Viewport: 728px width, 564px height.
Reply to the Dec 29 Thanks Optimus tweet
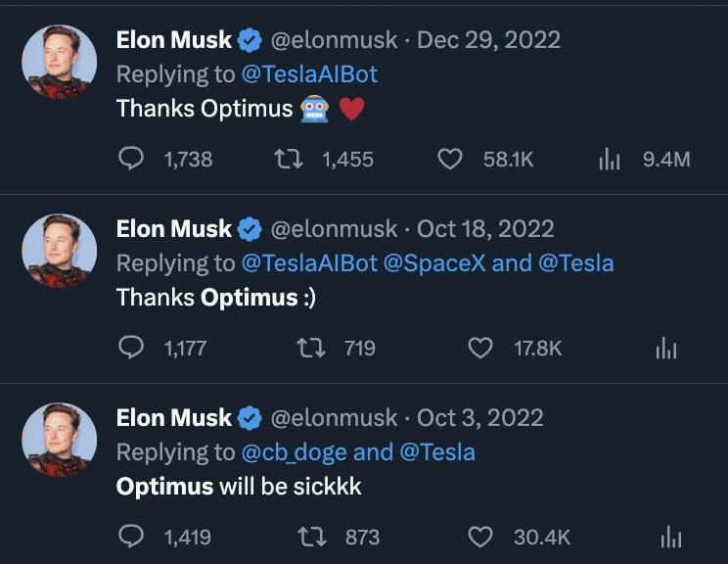tap(131, 159)
